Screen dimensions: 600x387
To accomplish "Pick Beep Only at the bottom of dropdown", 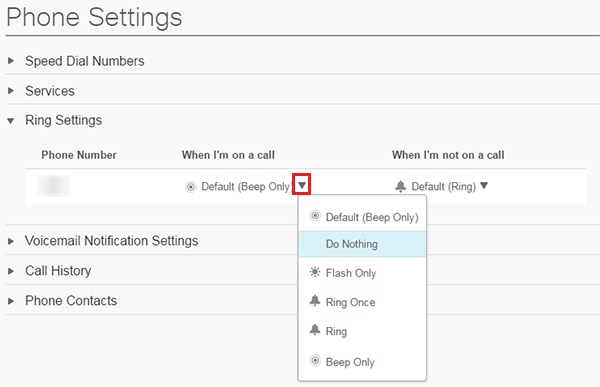I will point(362,362).
